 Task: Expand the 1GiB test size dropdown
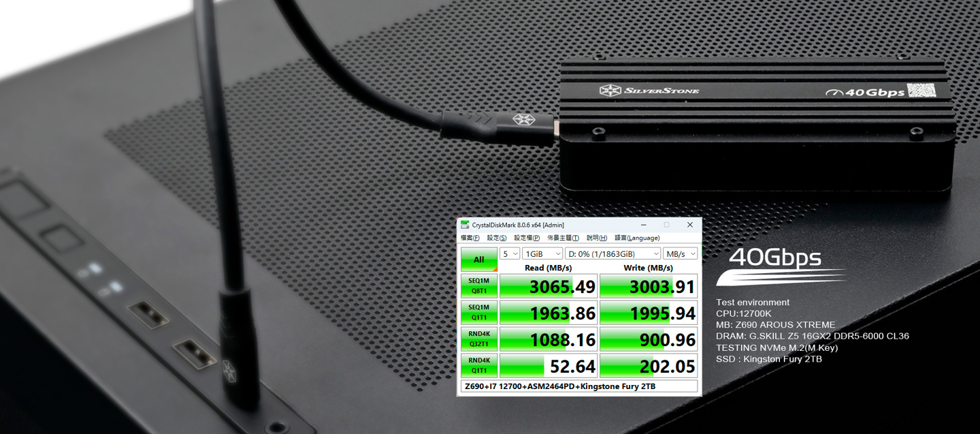(542, 253)
